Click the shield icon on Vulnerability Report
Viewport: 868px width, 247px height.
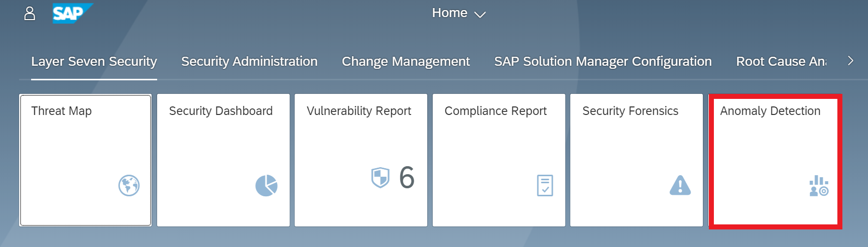(380, 177)
